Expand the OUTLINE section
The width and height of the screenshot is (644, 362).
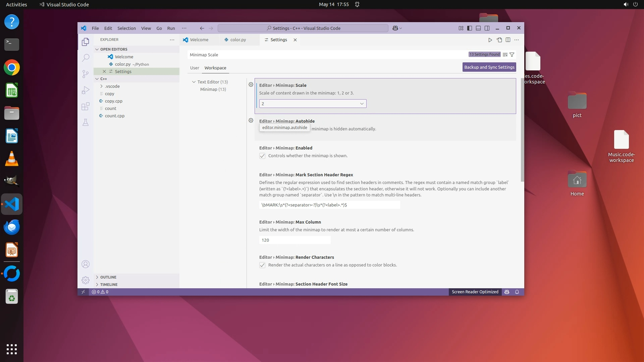tap(108, 277)
